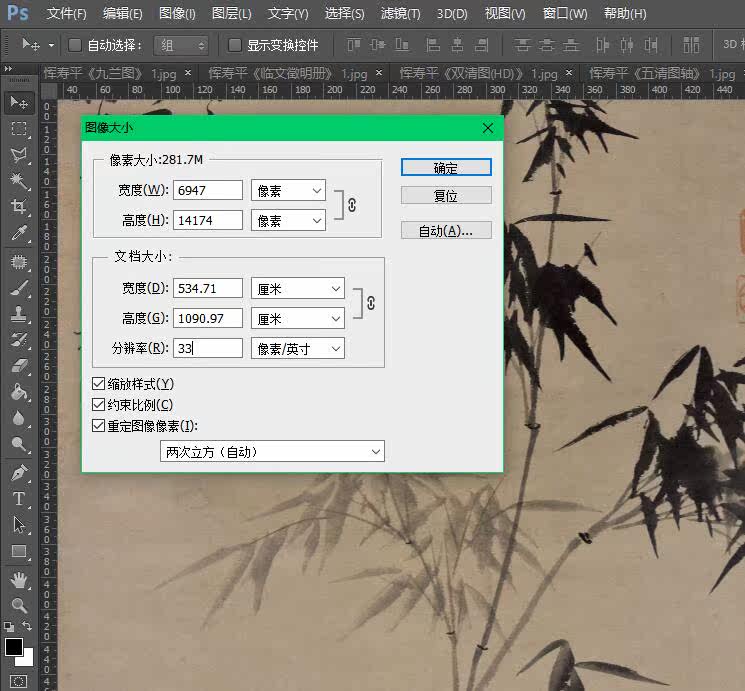Select the Polygonal Lasso tool
Screen dimensions: 745x691
click(x=19, y=155)
